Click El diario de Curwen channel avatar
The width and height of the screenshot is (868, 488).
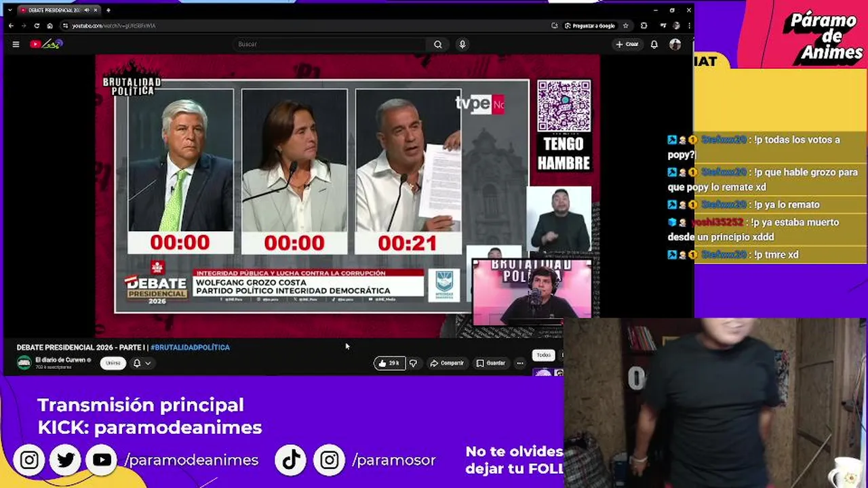click(x=24, y=363)
